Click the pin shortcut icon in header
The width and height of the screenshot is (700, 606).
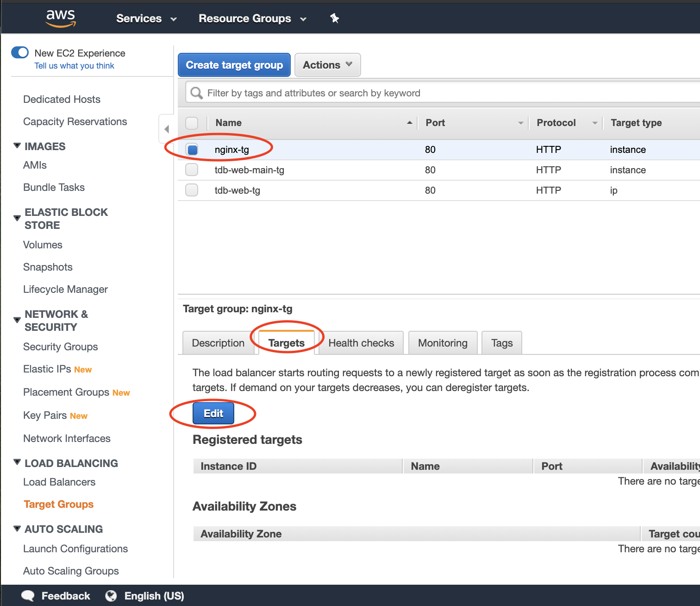[x=334, y=19]
